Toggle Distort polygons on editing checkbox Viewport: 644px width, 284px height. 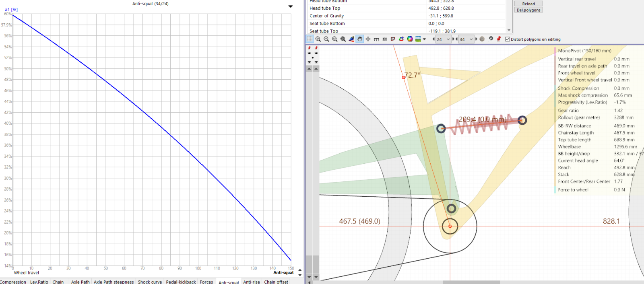(x=508, y=39)
